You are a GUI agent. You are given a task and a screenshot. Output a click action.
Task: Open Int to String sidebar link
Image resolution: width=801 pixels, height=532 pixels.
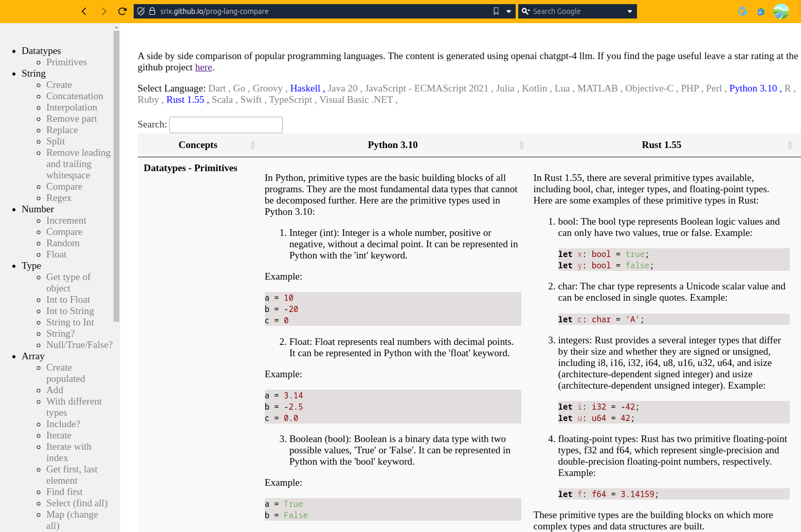tap(70, 311)
